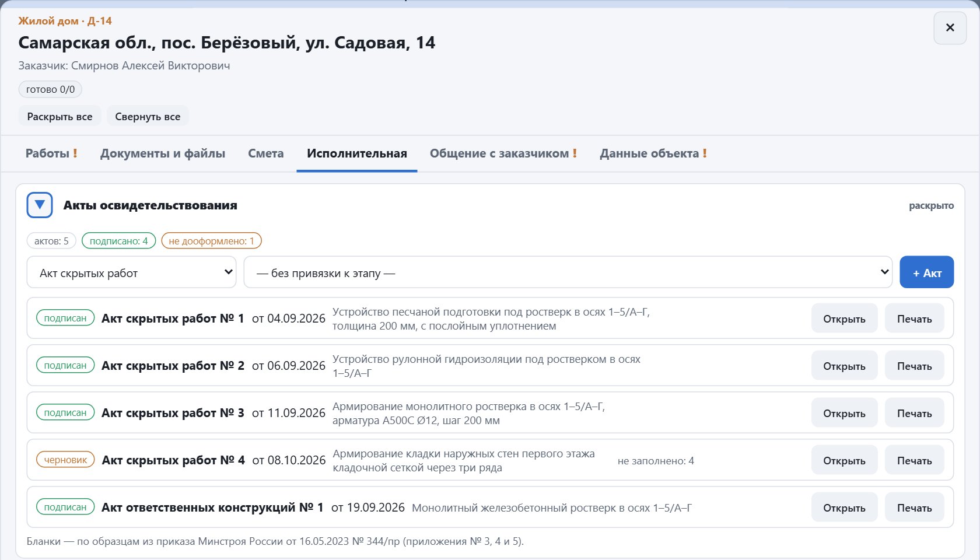Switch to Данные объекта tab
The height and width of the screenshot is (560, 980).
[x=653, y=153]
